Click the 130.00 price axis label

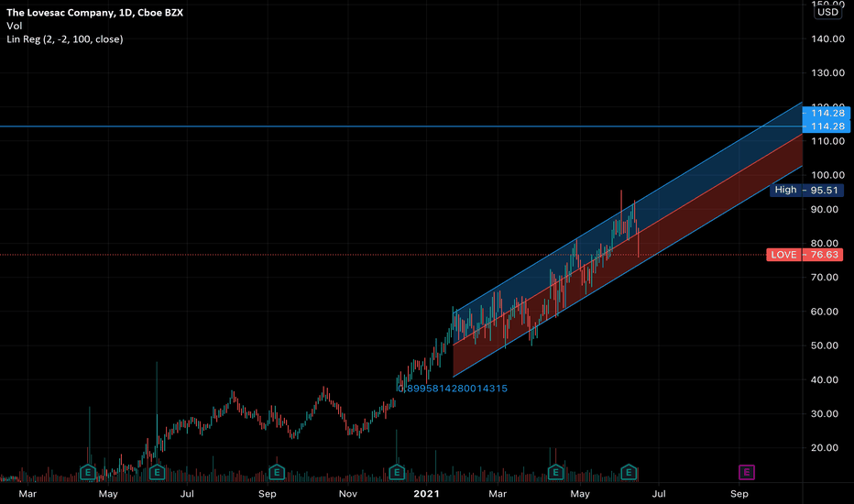click(x=827, y=73)
